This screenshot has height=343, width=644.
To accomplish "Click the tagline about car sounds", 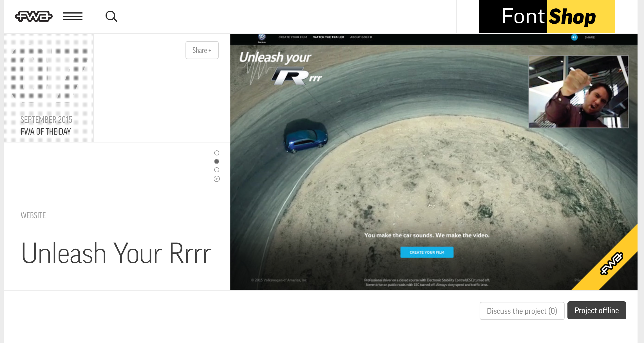I will click(x=427, y=235).
